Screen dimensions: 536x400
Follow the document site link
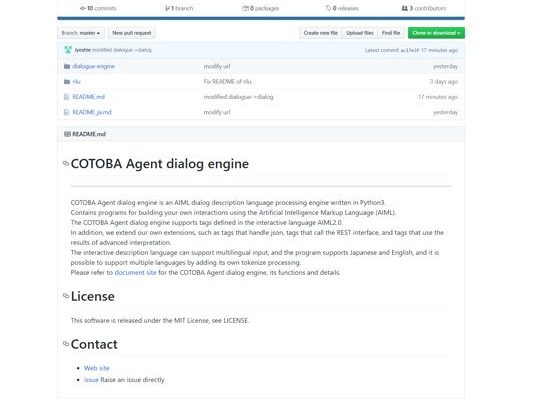point(135,273)
